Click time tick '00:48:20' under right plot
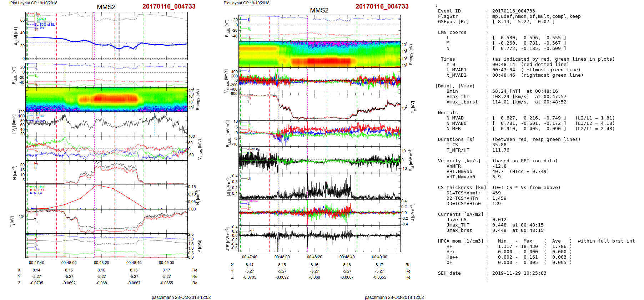 [x=315, y=257]
